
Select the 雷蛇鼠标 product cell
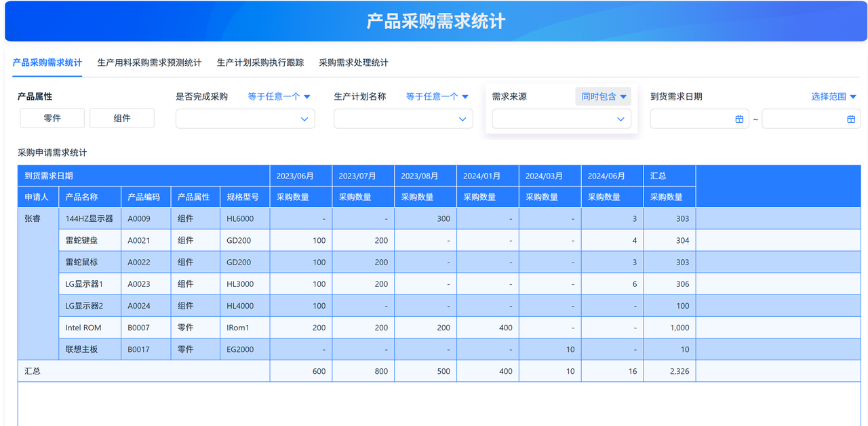pos(90,262)
